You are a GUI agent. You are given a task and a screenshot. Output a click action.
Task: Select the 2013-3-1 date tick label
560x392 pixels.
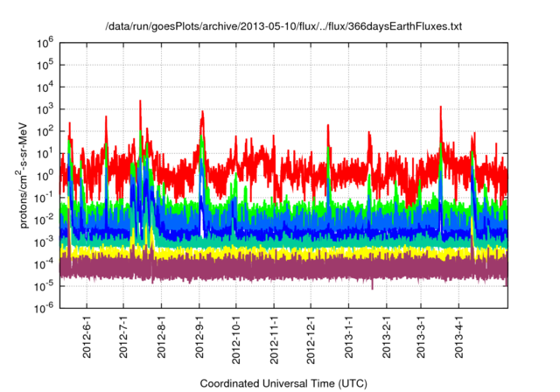coord(421,337)
